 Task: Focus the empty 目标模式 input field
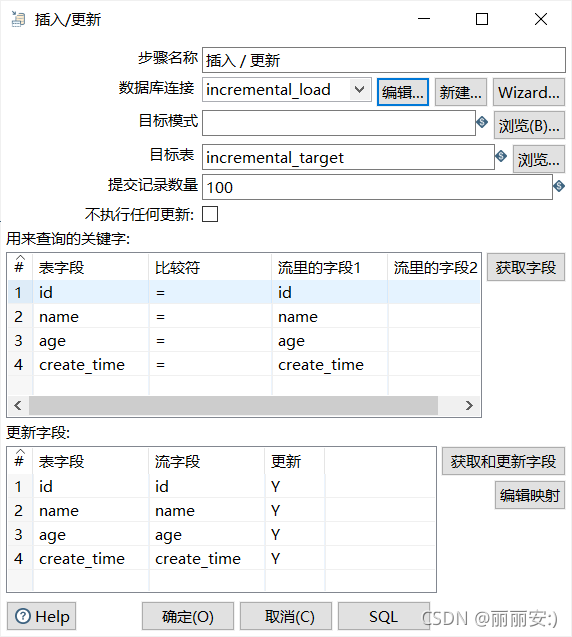[x=339, y=123]
